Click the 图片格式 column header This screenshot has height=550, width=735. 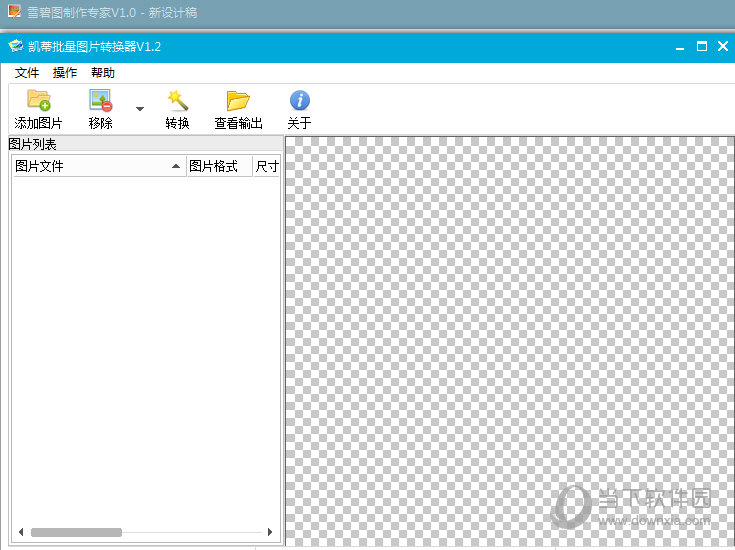(x=219, y=166)
